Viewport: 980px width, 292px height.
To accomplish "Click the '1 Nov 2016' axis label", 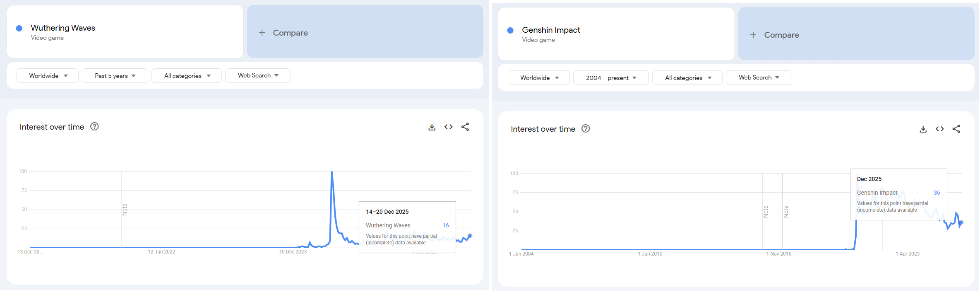I will (778, 254).
